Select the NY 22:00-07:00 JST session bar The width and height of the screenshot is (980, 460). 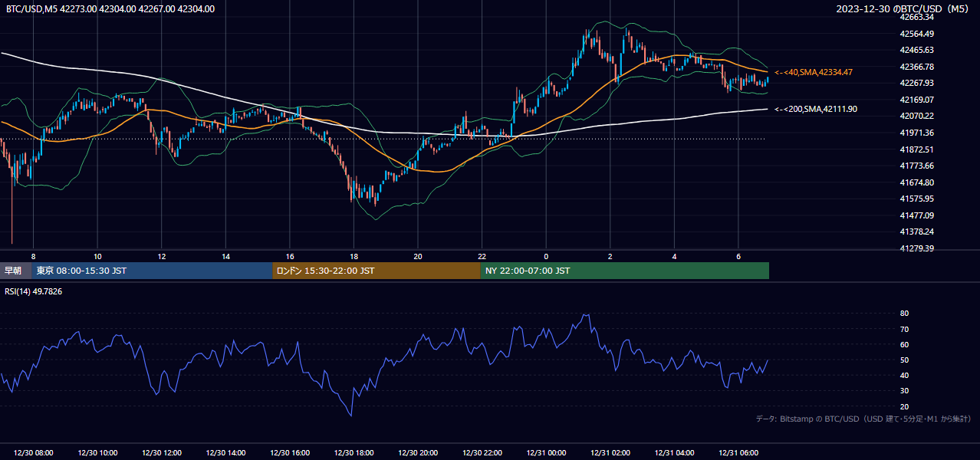pos(625,271)
